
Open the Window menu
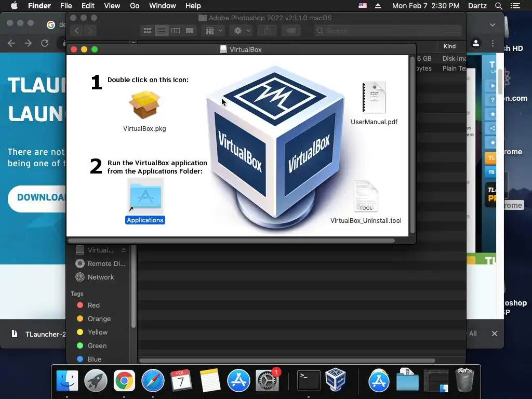163,6
